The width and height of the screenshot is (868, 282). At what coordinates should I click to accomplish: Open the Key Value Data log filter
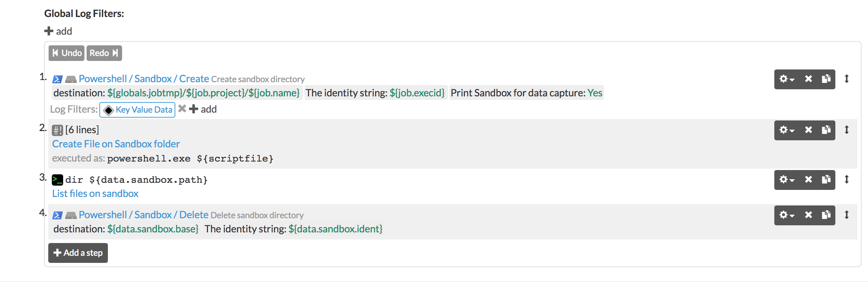click(137, 110)
